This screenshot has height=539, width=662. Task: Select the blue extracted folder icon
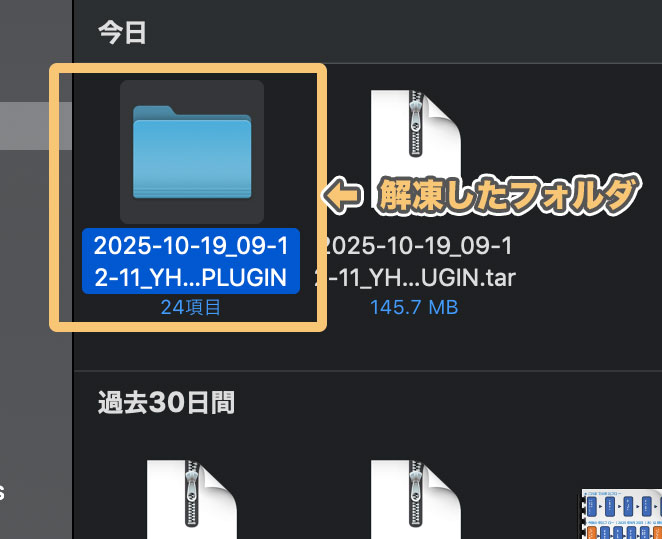click(192, 152)
